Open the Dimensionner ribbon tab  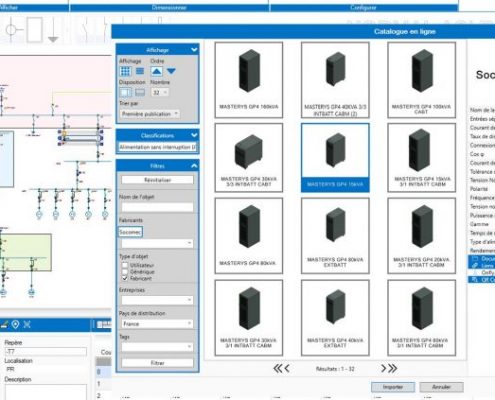point(169,7)
